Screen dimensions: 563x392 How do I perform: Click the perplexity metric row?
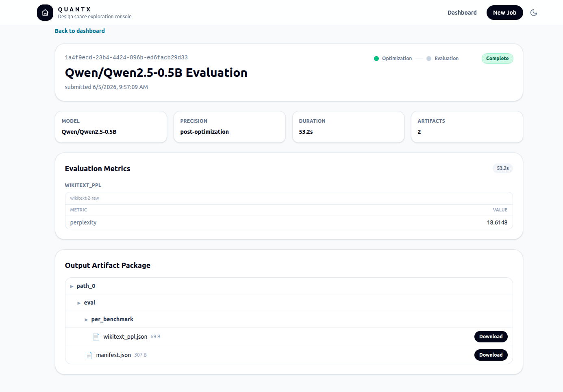coord(289,222)
